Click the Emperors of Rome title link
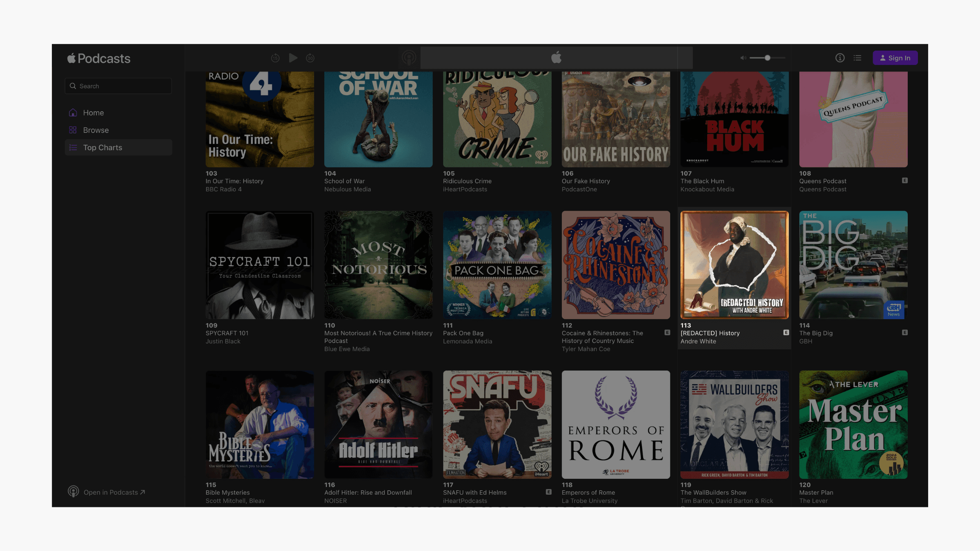The image size is (980, 551). click(x=588, y=493)
